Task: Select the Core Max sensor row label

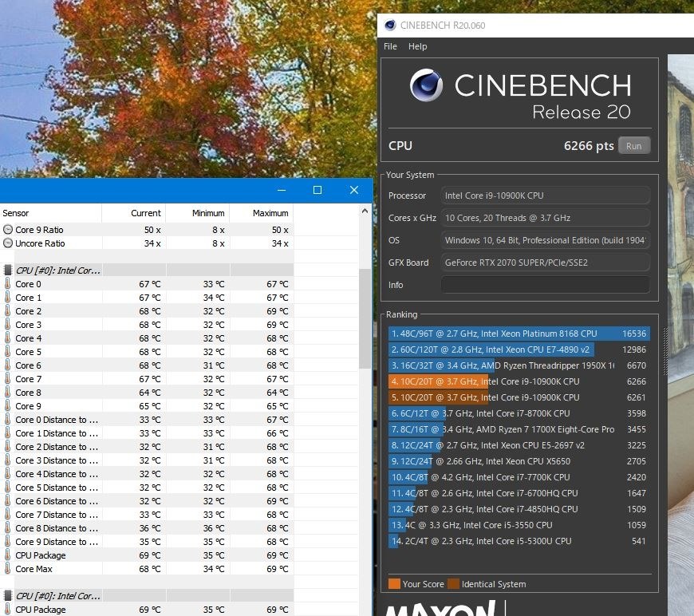Action: tap(34, 569)
